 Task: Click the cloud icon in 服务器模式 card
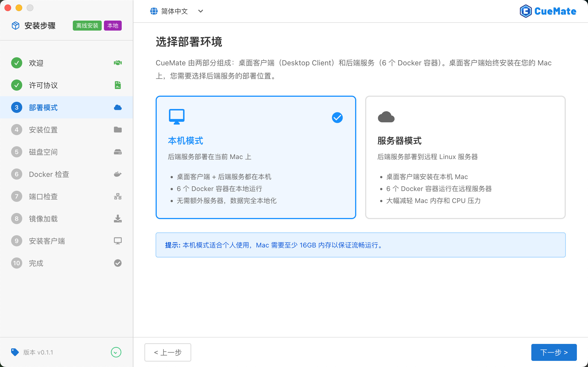(x=386, y=116)
